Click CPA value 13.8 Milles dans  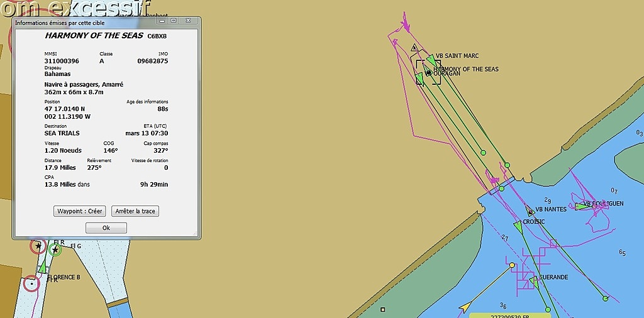pos(67,185)
